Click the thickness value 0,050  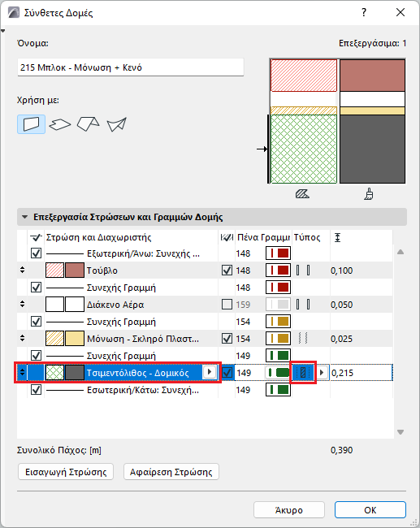tap(341, 305)
